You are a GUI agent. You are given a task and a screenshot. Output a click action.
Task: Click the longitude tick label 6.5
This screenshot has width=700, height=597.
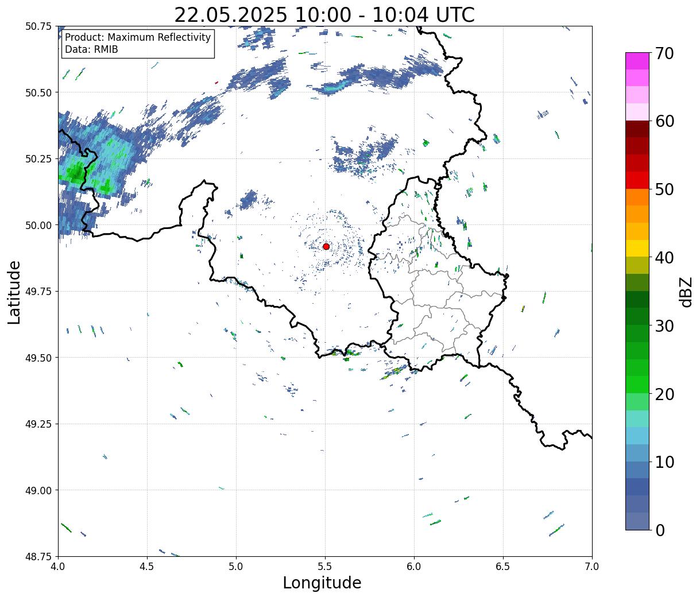[503, 566]
